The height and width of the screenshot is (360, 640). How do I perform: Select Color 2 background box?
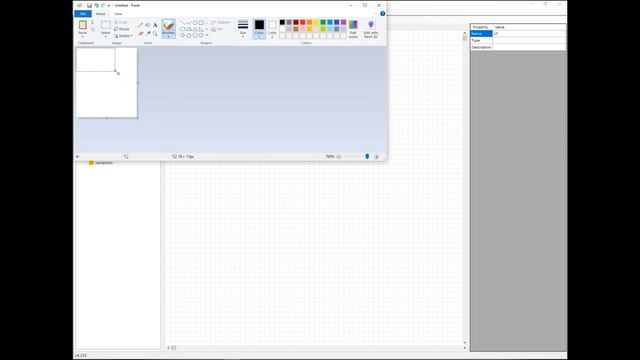point(272,29)
